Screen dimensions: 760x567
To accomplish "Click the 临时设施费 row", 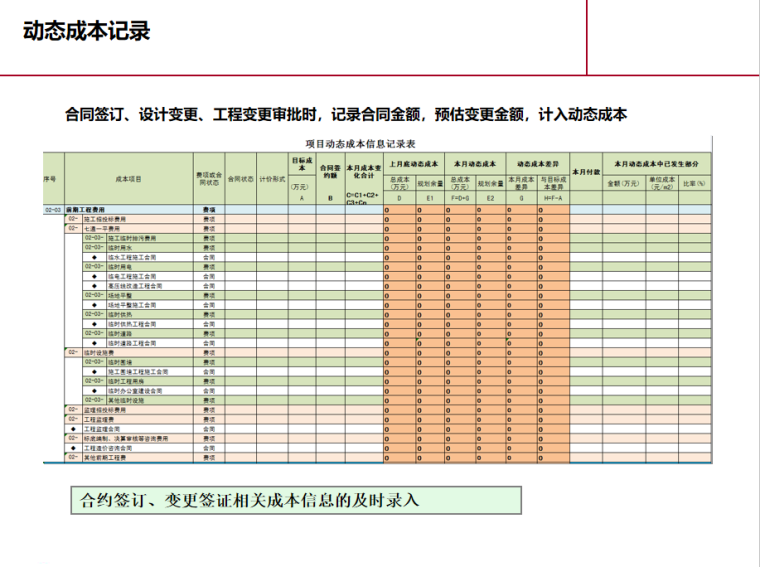I will (x=100, y=352).
